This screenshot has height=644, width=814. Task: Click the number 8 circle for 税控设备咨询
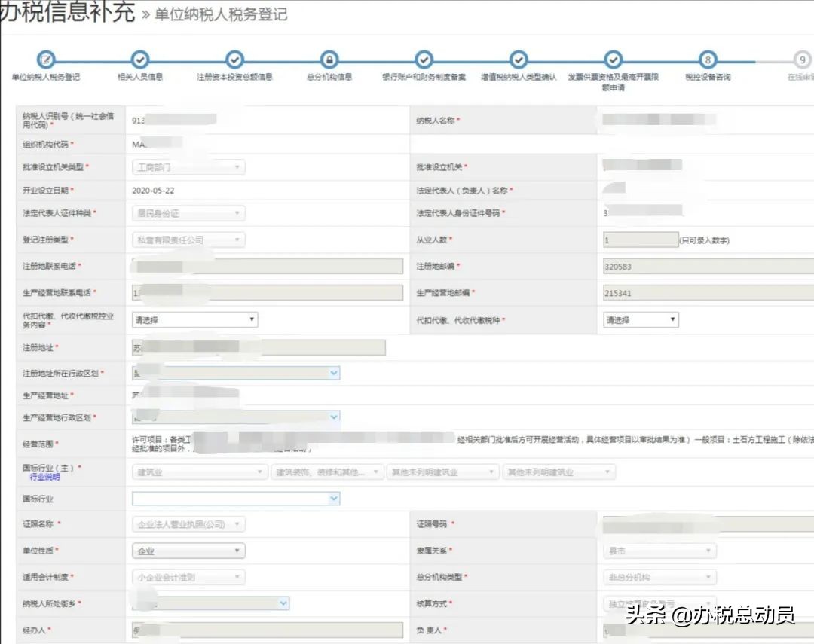click(x=707, y=60)
